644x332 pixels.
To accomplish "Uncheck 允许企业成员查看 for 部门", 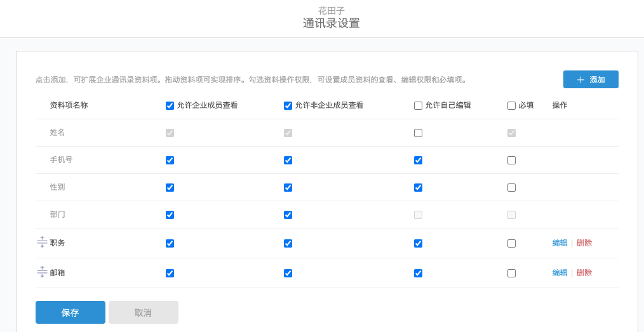I will (x=170, y=215).
